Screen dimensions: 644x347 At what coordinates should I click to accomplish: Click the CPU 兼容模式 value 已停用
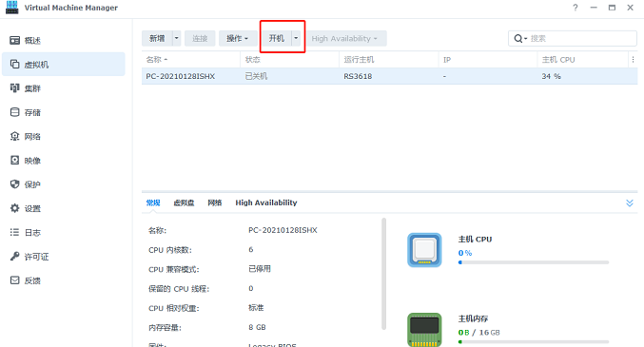[x=260, y=269]
